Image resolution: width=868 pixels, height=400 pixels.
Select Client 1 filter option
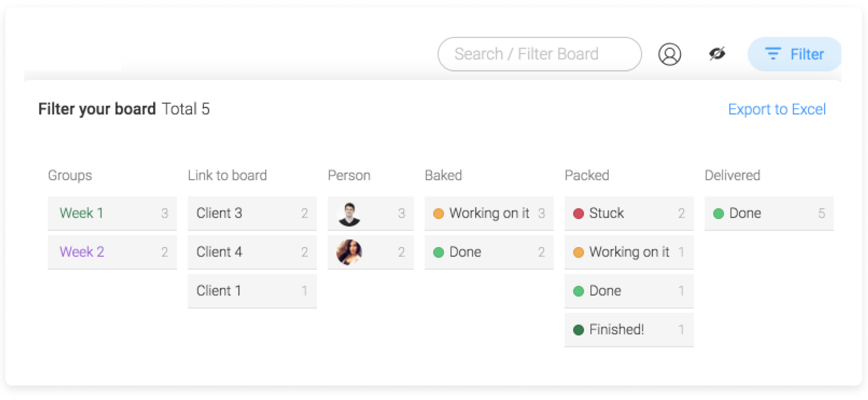coord(252,291)
